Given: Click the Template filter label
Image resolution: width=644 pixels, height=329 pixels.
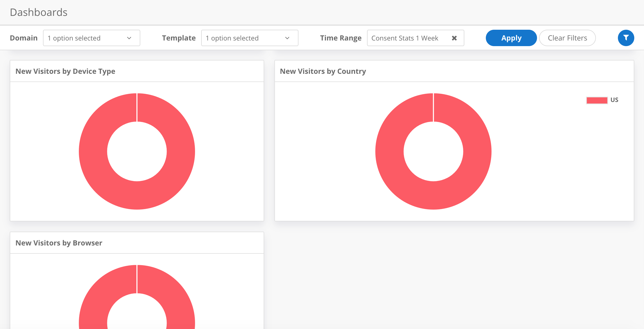Looking at the screenshot, I should 179,38.
